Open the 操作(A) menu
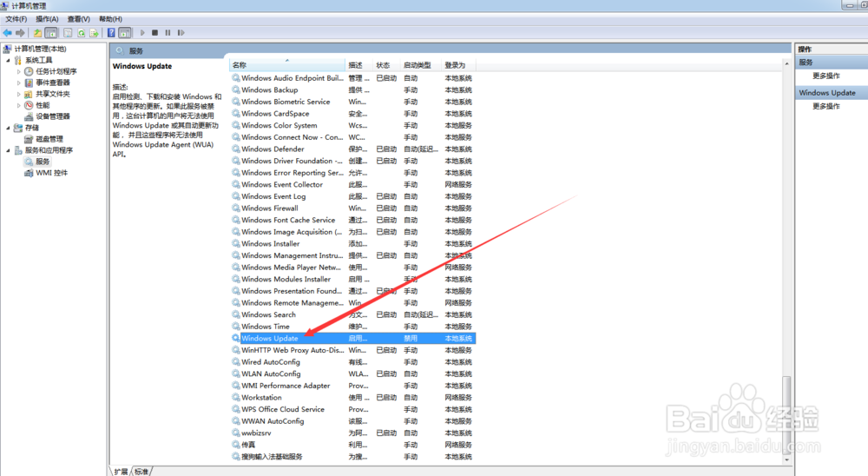The image size is (868, 476). click(x=47, y=19)
